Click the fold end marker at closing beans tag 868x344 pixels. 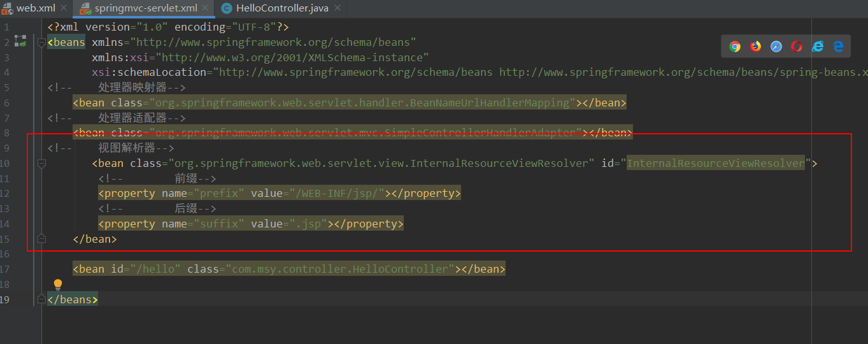(41, 299)
